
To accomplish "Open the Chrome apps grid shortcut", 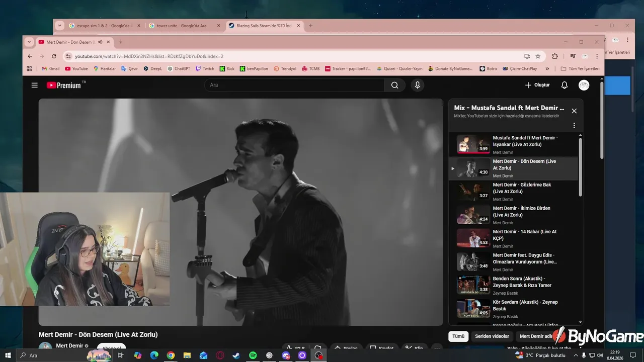I will [x=29, y=69].
